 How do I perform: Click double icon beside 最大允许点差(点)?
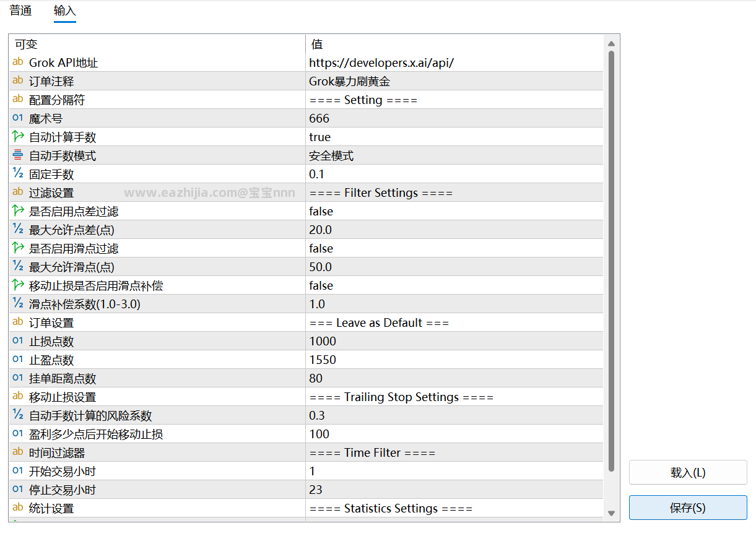click(x=17, y=230)
